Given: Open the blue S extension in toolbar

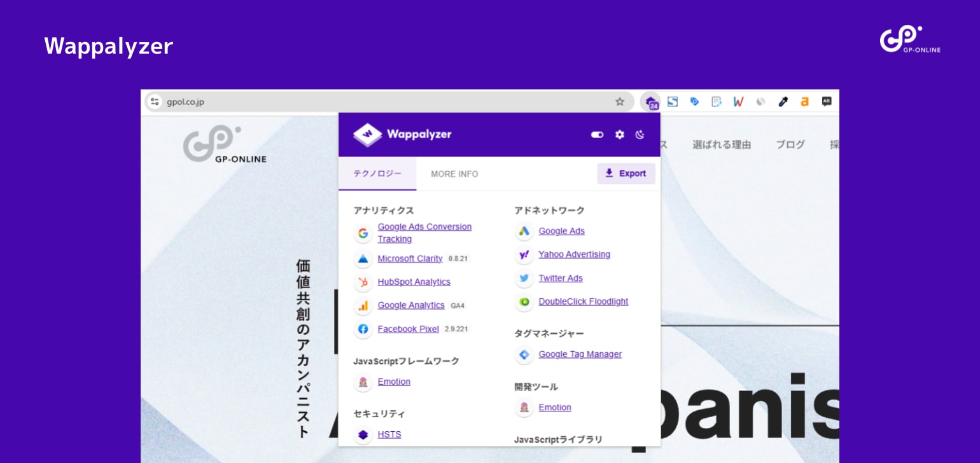Looking at the screenshot, I should pos(673,102).
